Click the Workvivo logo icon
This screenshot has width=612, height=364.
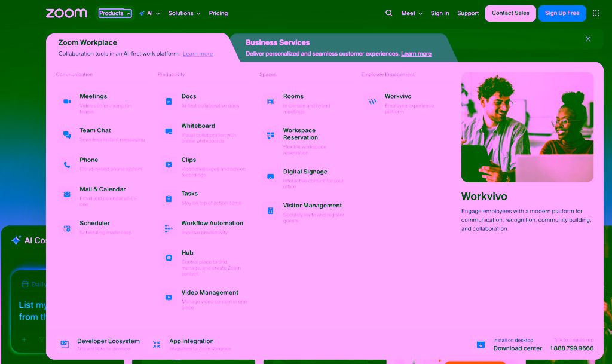click(x=372, y=102)
